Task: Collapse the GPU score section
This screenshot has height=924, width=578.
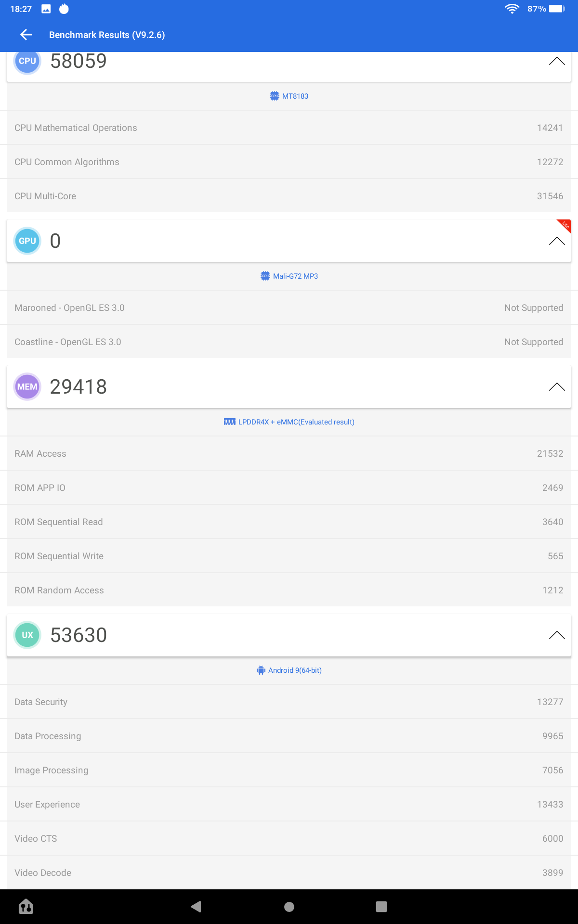Action: pos(556,241)
